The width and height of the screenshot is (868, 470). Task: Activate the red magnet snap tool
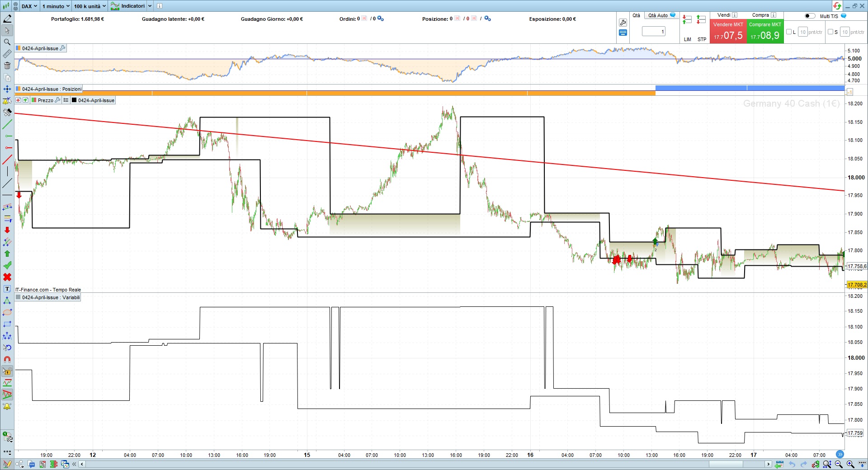pyautogui.click(x=7, y=359)
